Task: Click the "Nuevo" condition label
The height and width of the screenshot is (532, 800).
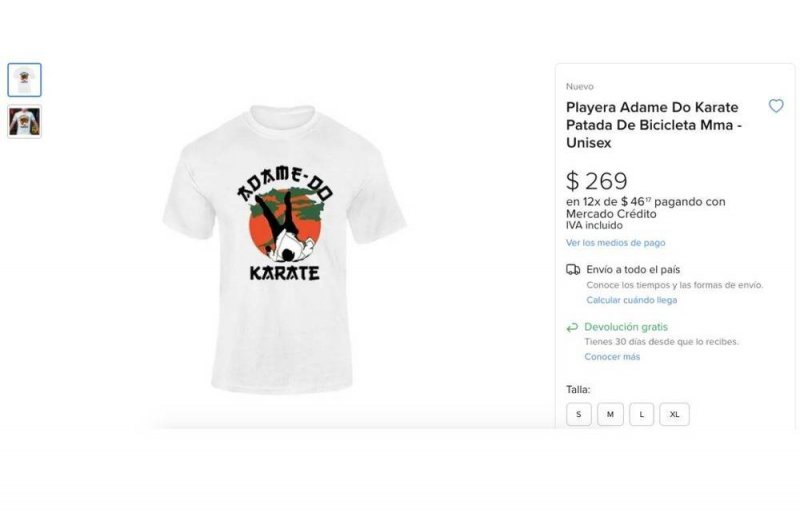Action: pos(579,87)
